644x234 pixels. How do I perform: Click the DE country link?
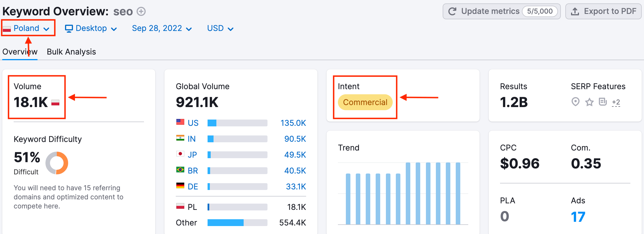point(193,187)
